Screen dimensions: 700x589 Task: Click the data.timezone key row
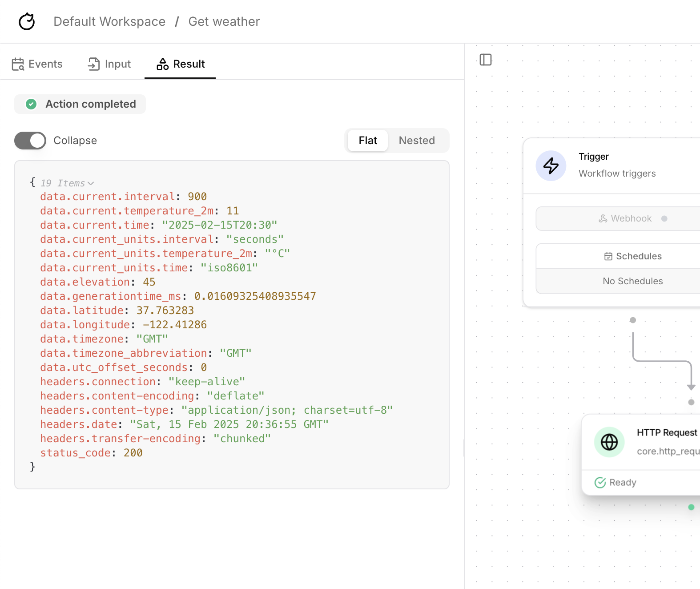(104, 339)
